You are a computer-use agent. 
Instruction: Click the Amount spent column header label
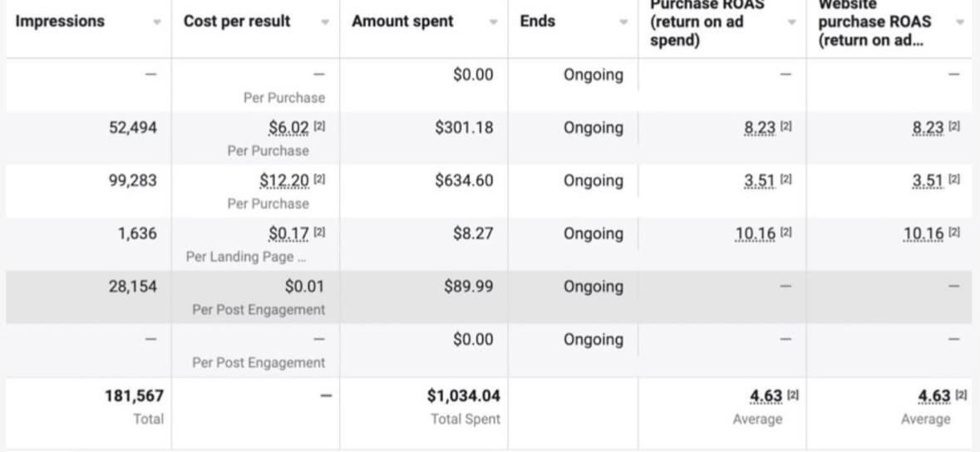pyautogui.click(x=401, y=22)
